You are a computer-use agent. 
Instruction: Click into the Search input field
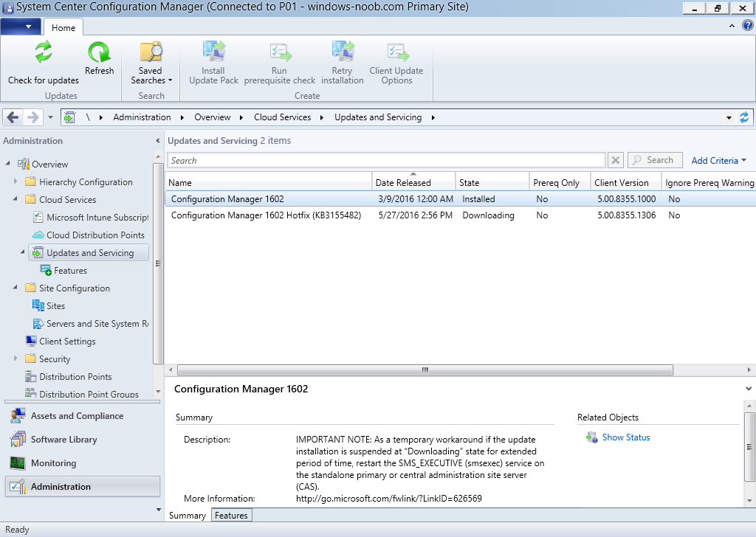tap(385, 160)
